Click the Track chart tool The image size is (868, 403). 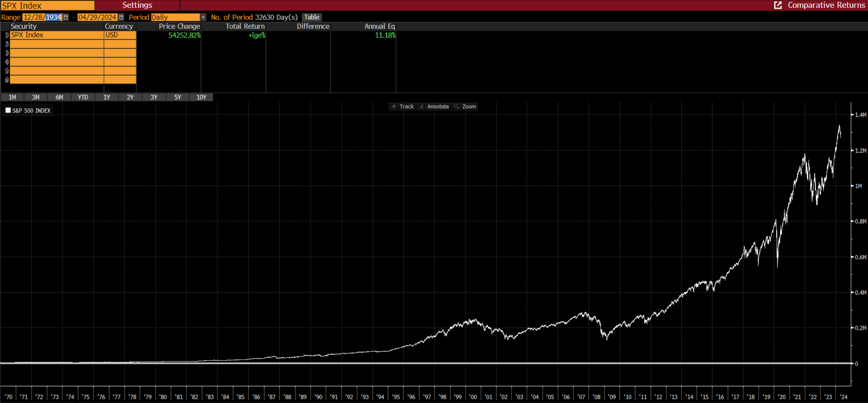pos(403,106)
